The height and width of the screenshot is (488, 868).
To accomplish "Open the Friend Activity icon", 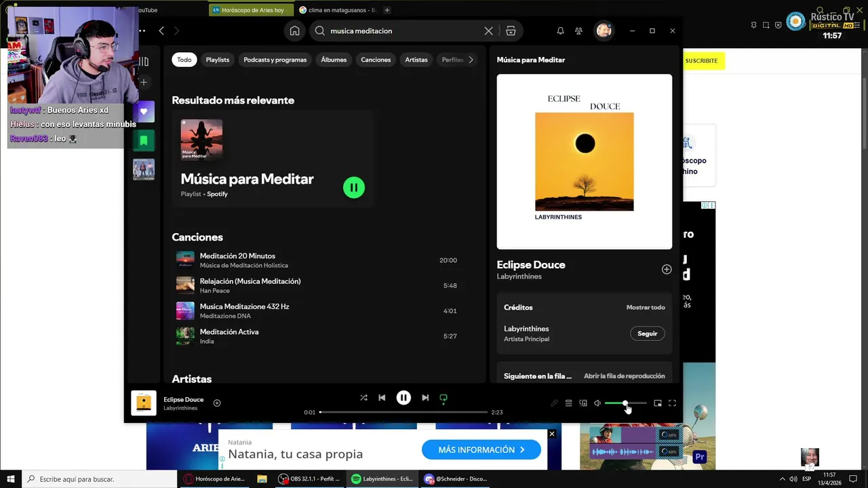I will point(578,30).
